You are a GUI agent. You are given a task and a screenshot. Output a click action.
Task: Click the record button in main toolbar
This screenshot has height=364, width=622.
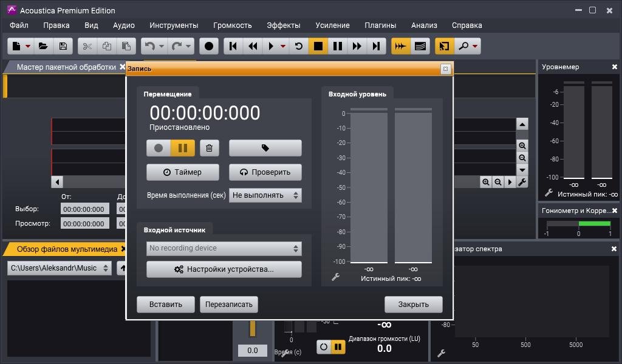click(x=209, y=46)
